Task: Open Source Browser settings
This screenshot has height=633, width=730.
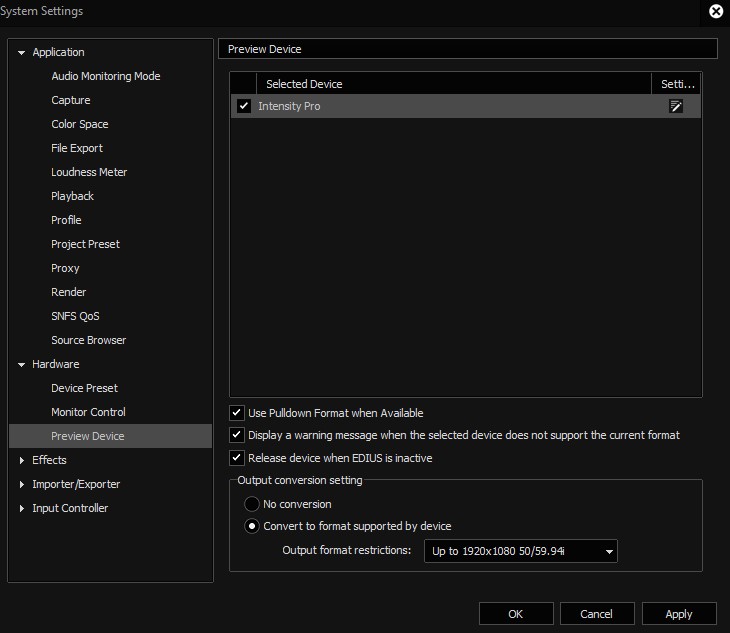Action: [x=88, y=340]
